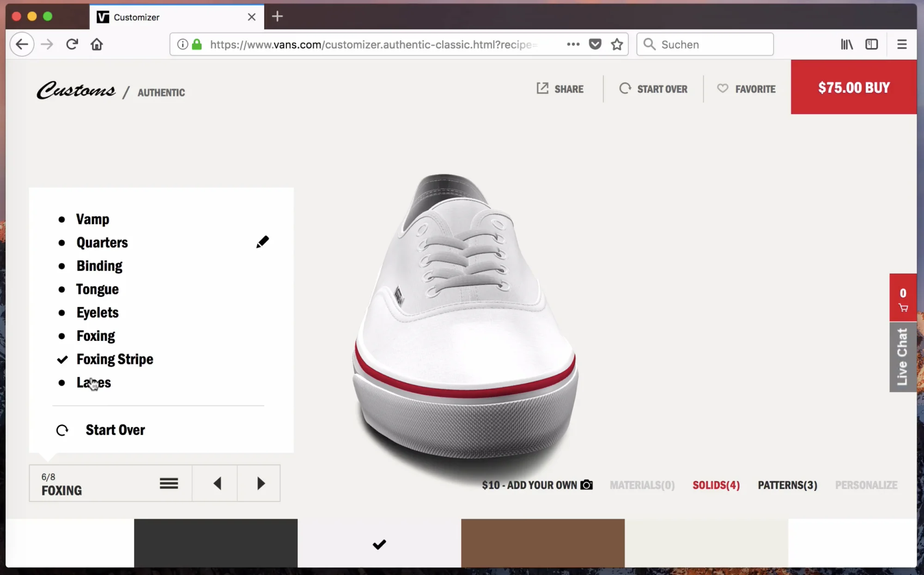
Task: Save page to Pocket icon
Action: pos(595,44)
